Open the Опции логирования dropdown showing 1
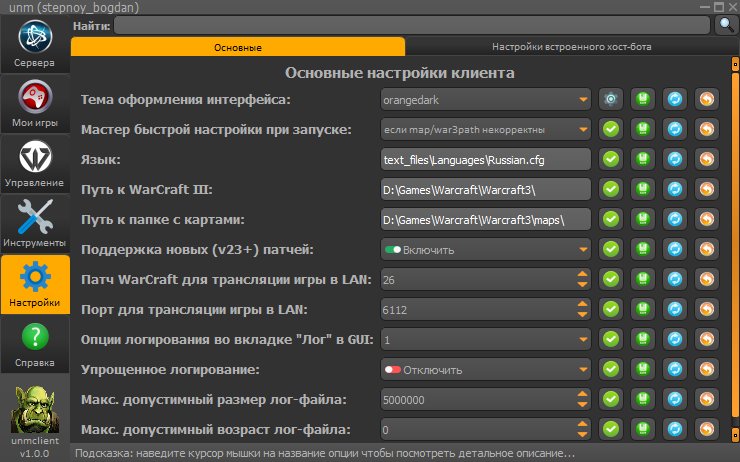The height and width of the screenshot is (462, 740). coord(486,339)
